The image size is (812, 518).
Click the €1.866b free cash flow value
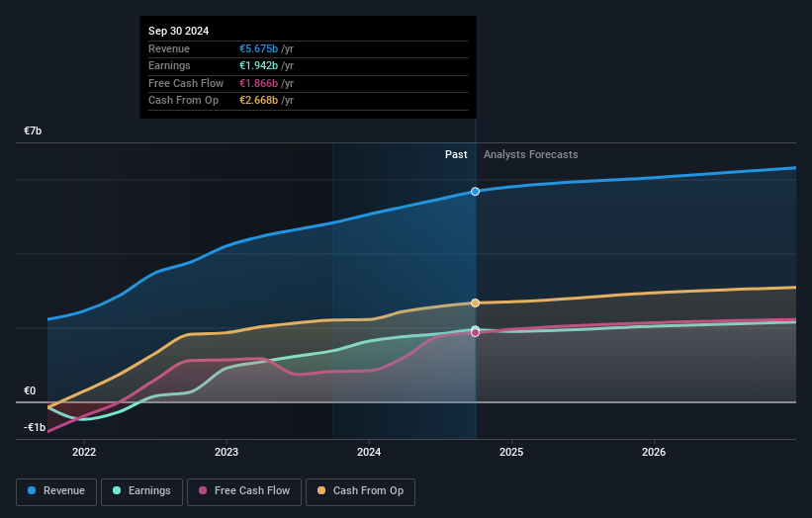tap(258, 83)
